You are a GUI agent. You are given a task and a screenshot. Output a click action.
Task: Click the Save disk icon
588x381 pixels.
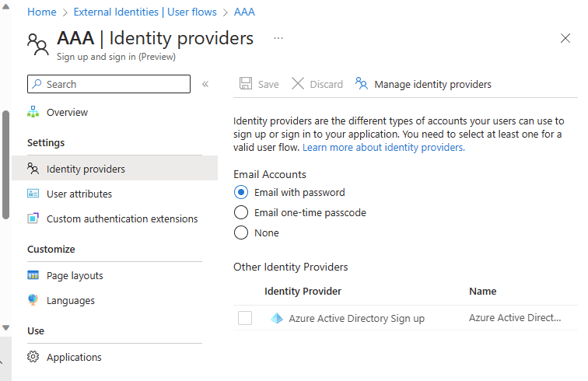click(246, 83)
